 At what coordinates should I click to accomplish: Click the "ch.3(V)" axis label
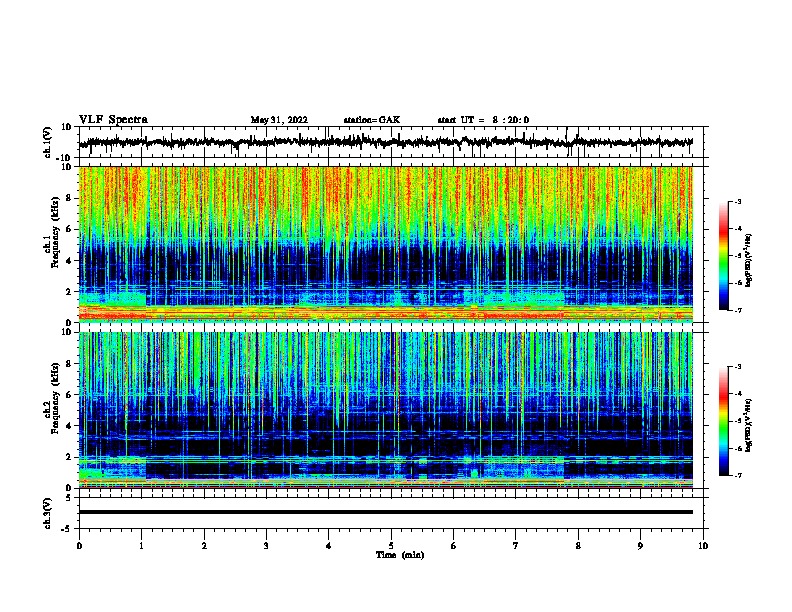point(48,513)
